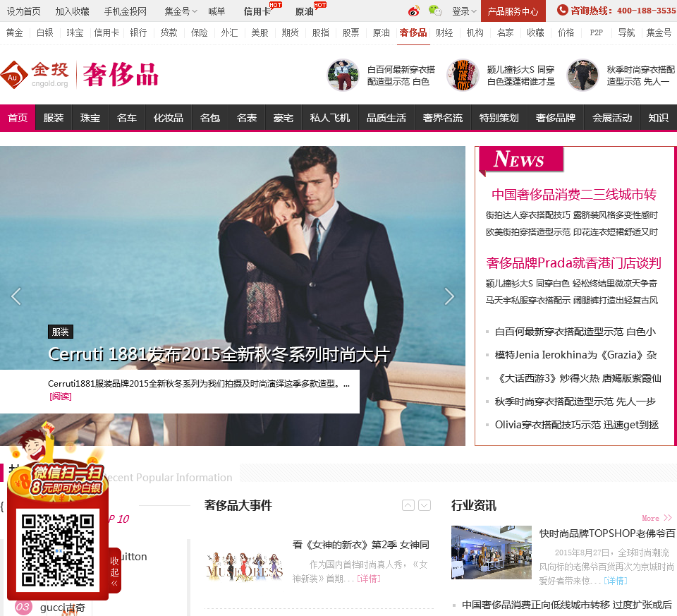The height and width of the screenshot is (616, 677).
Task: Open 《大话西游3》 news item
Action: (578, 378)
